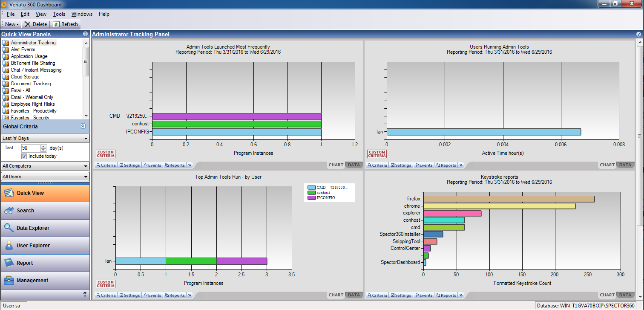644x310 pixels.
Task: Click the Management briefcase icon
Action: click(9, 281)
